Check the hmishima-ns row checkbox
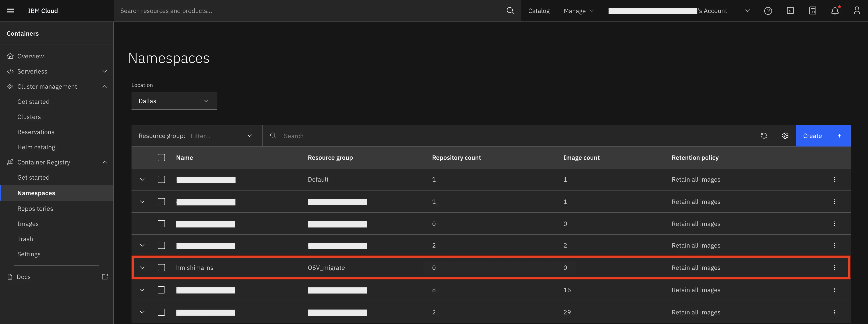Screen dimensions: 868x324 tap(161, 268)
